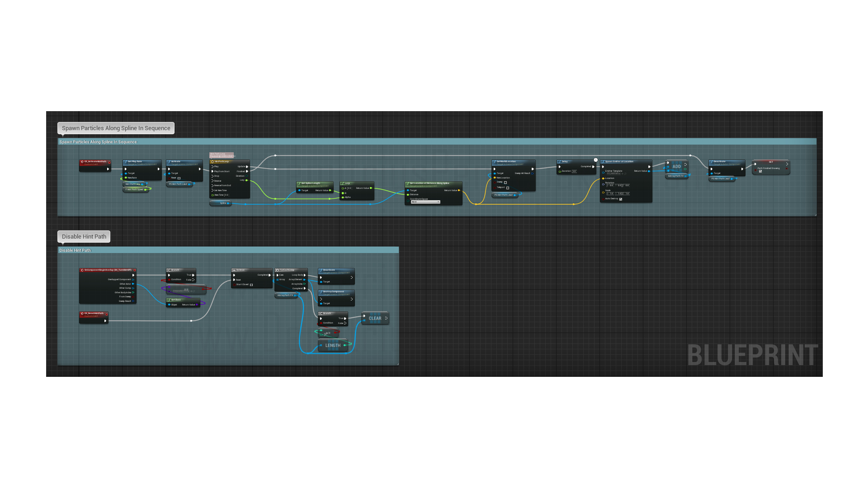
Task: Click the Finished output pin on HintPathLerp
Action: coord(247,171)
